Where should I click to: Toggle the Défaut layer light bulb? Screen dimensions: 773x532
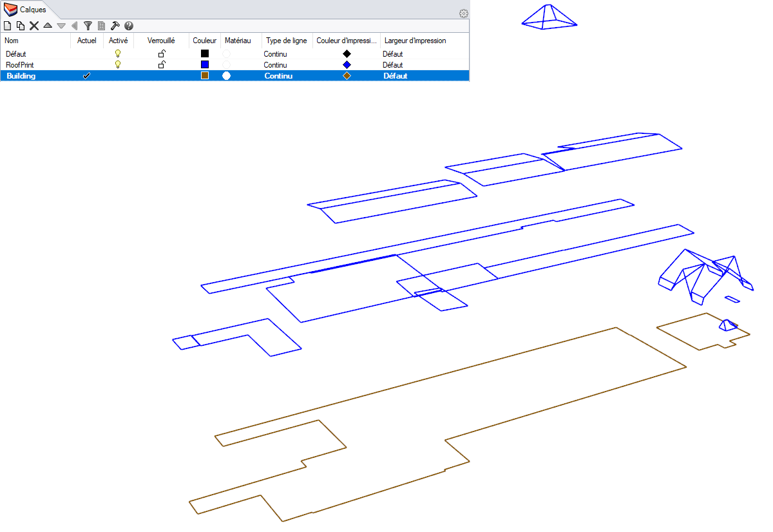[118, 54]
